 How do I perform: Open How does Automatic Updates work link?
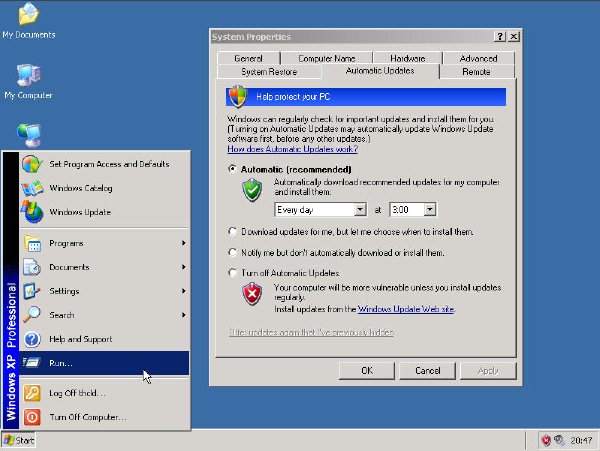292,149
